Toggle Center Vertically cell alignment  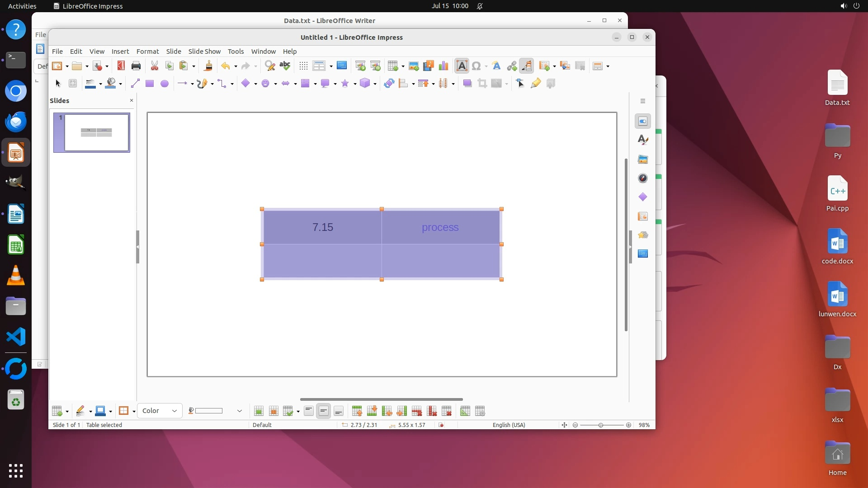[324, 411]
